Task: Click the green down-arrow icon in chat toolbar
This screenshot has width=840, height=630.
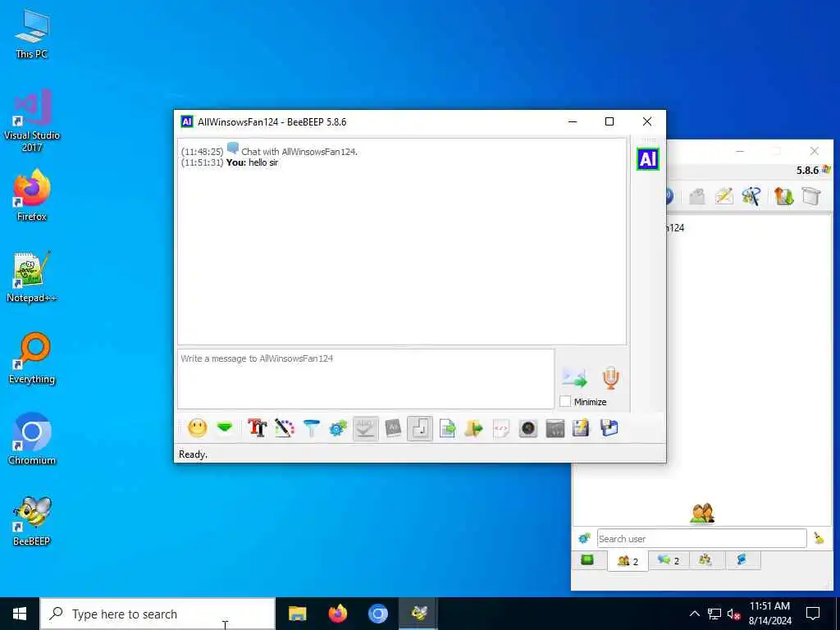Action: [x=225, y=427]
